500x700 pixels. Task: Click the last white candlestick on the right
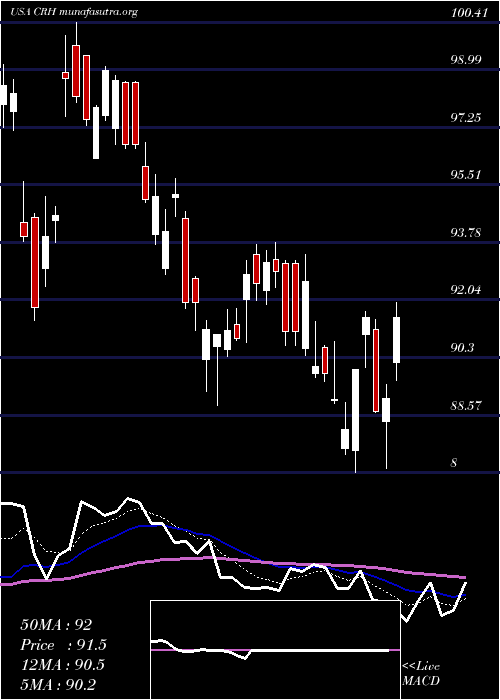[x=396, y=340]
